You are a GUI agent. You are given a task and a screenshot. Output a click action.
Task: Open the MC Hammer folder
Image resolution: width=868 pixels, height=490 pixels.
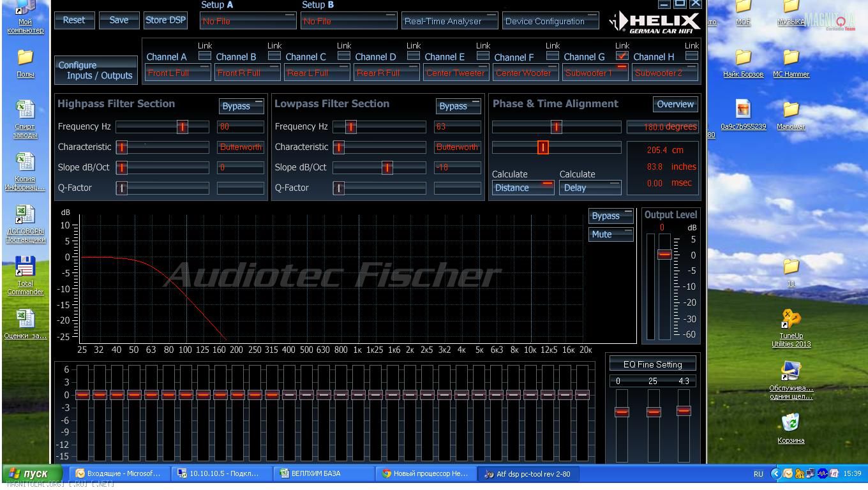(791, 63)
